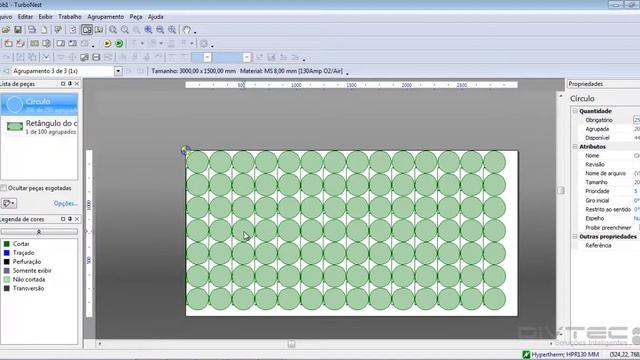Open the Peça menu
The image size is (640, 360).
(136, 17)
